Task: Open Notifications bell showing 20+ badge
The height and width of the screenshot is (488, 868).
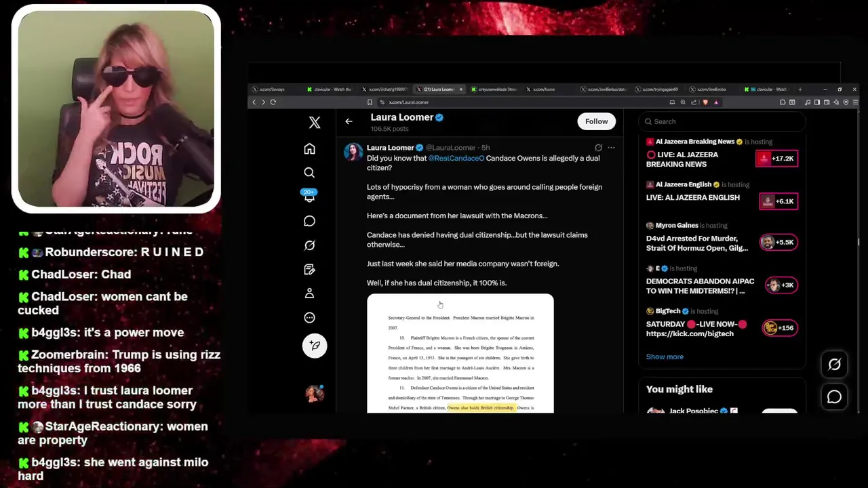Action: click(309, 196)
